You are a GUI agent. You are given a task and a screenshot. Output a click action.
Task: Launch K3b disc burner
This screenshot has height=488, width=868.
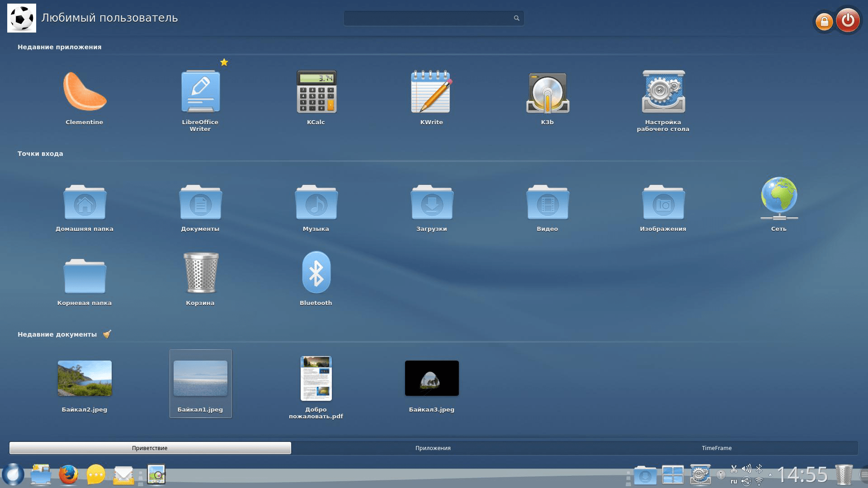547,92
